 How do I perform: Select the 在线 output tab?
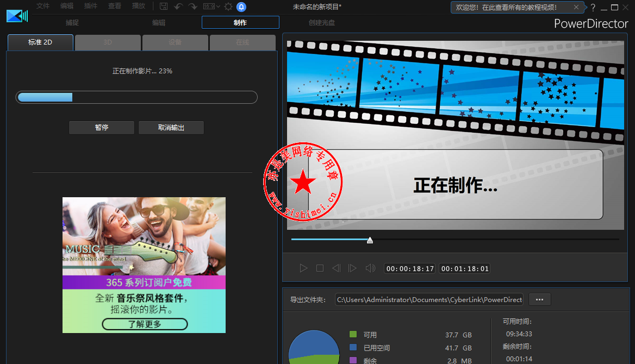[242, 42]
